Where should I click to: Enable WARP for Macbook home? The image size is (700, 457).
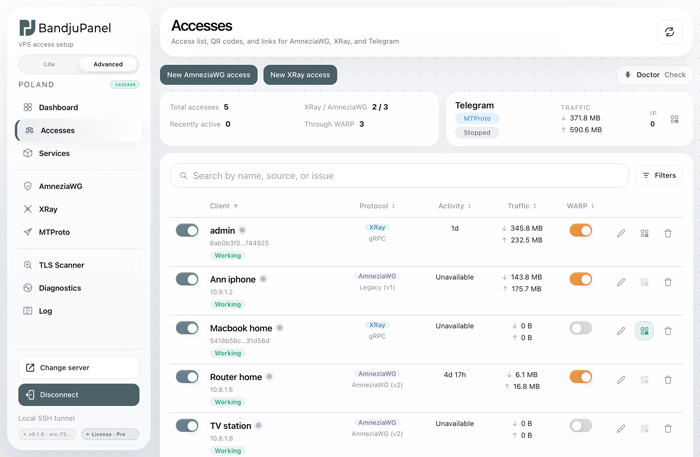(x=580, y=328)
